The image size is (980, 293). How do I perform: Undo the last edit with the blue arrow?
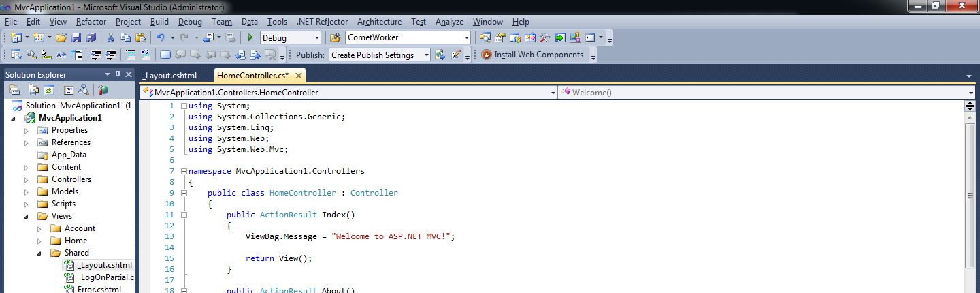point(161,37)
